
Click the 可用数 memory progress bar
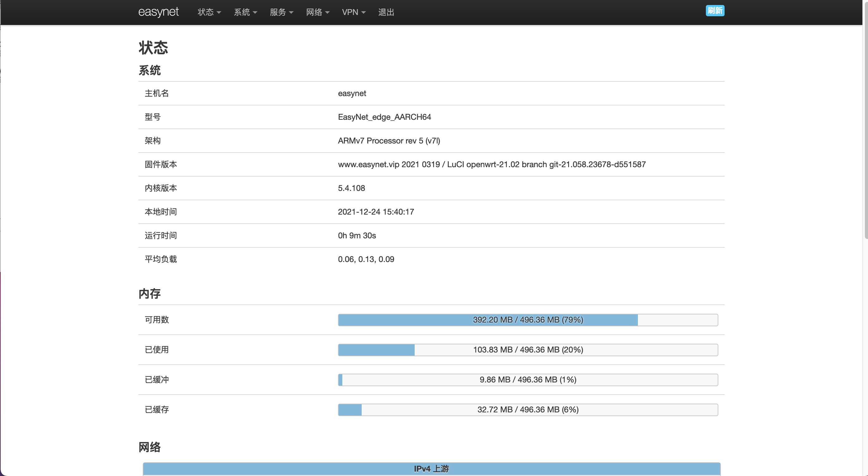pos(528,320)
